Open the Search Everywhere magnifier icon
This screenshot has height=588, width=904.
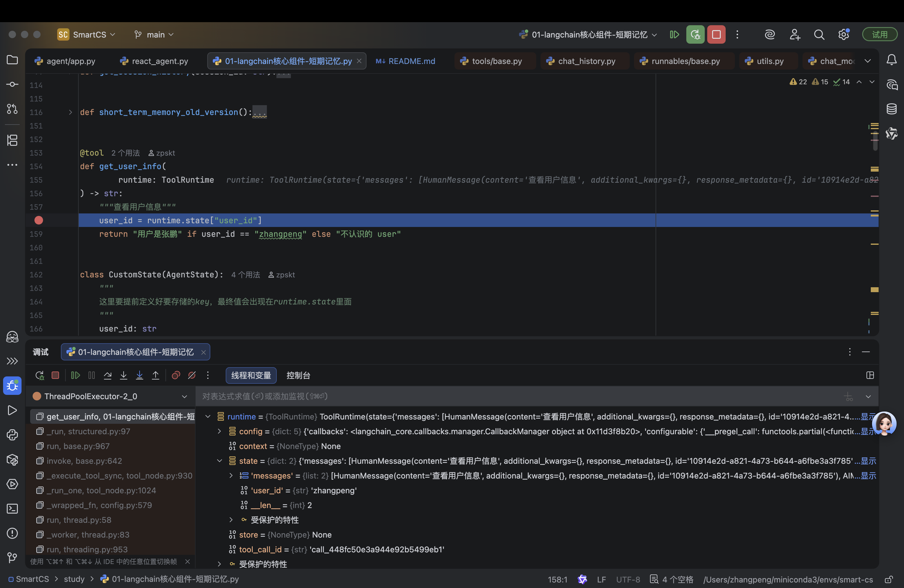(x=819, y=34)
